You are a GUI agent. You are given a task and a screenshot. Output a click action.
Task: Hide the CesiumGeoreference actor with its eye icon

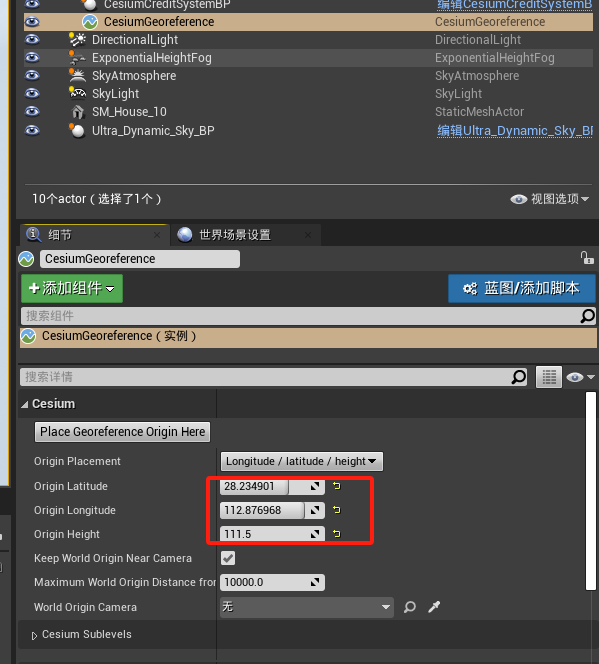[32, 22]
